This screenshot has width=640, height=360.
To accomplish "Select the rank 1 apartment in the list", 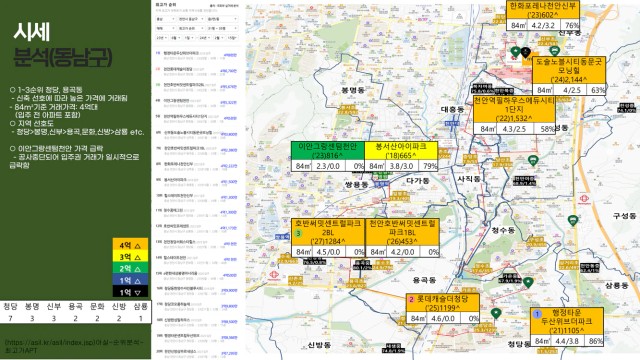I will tap(196, 56).
